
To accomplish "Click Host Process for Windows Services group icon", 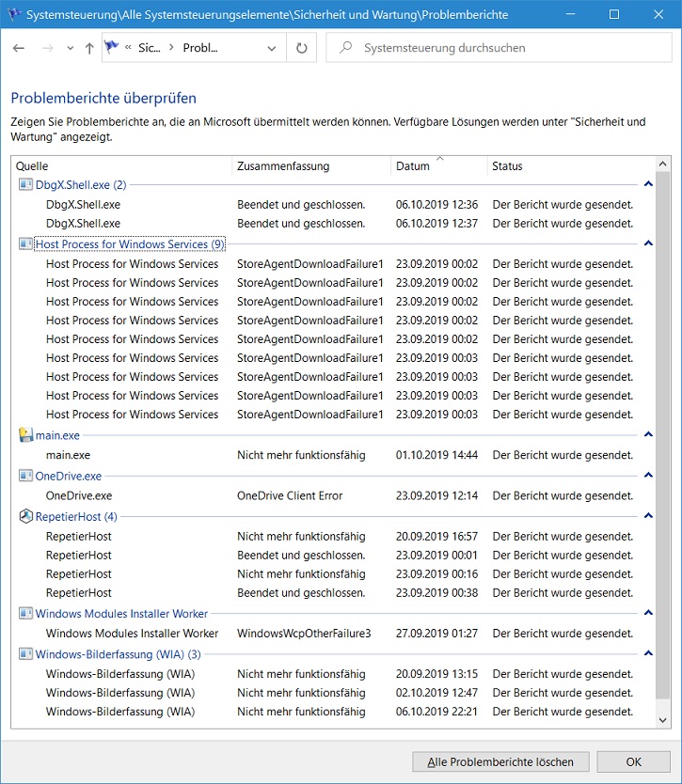I will (x=25, y=243).
